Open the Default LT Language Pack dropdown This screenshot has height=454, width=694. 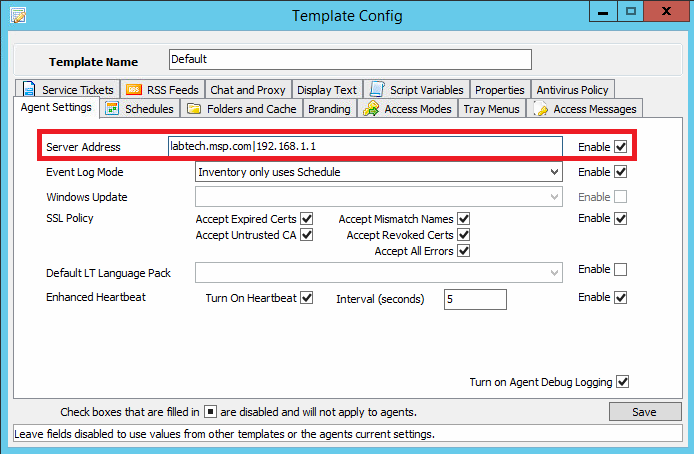[x=379, y=273]
